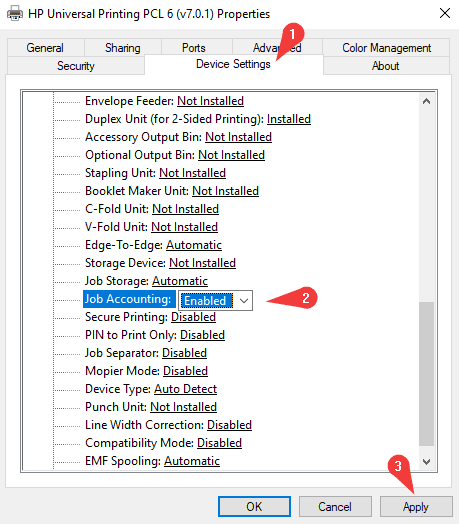Change Secure Printing Disabled value
Screen dimensions: 459x524
193,317
